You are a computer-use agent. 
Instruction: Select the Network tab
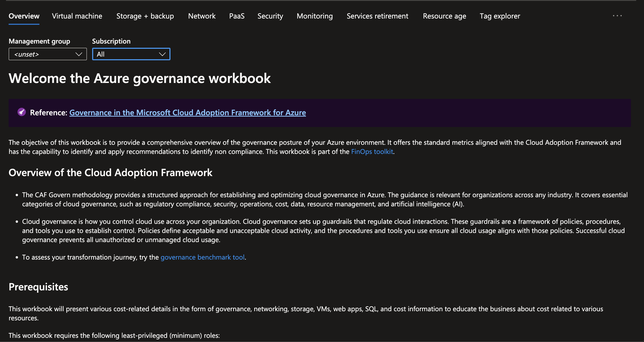coord(202,16)
